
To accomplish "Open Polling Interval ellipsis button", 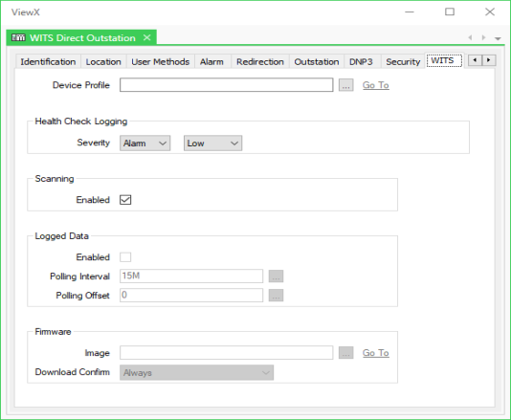I will [x=276, y=276].
